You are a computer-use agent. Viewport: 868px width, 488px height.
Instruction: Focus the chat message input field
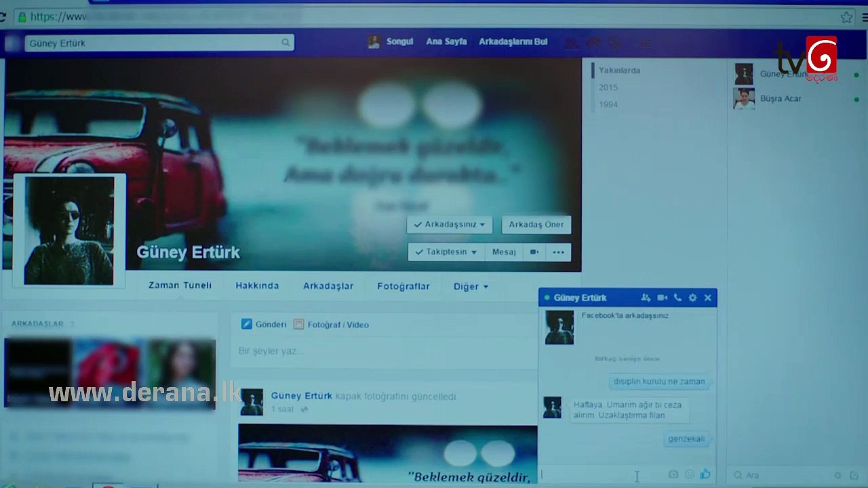point(601,475)
